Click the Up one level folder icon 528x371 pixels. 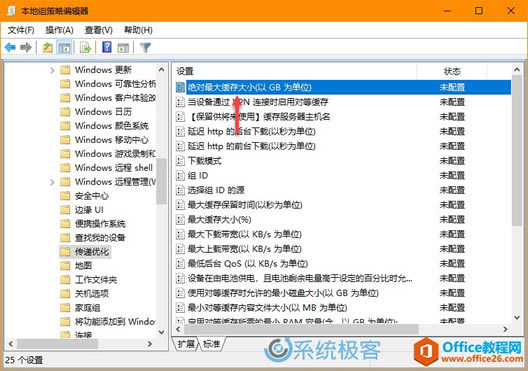coord(47,47)
